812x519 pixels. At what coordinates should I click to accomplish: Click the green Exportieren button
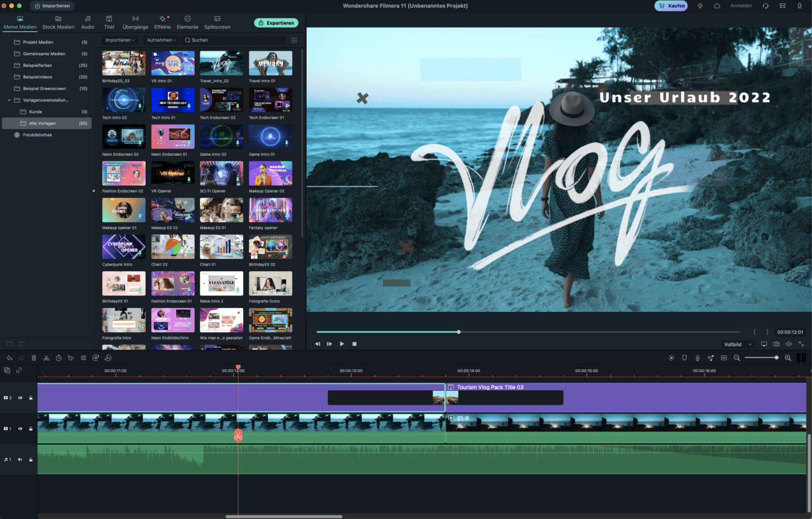(276, 23)
